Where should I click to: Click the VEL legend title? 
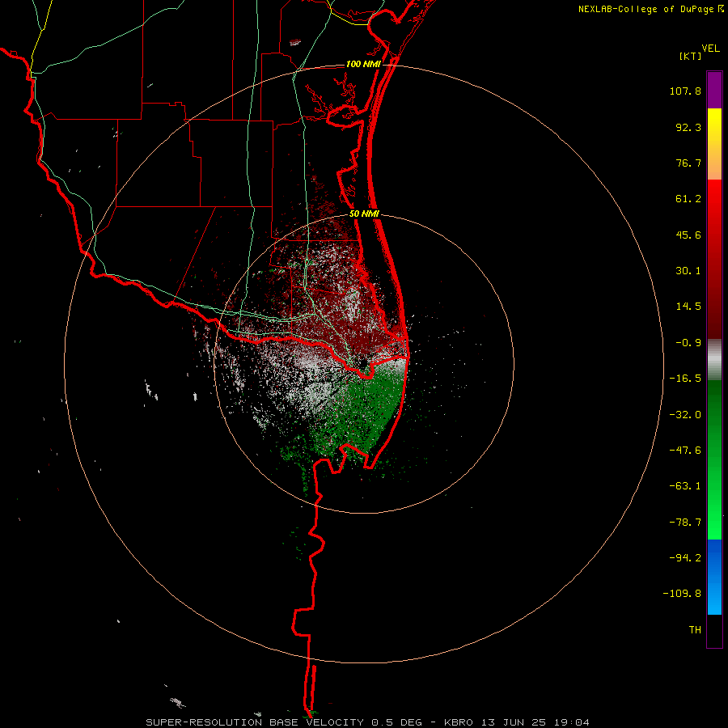click(710, 48)
